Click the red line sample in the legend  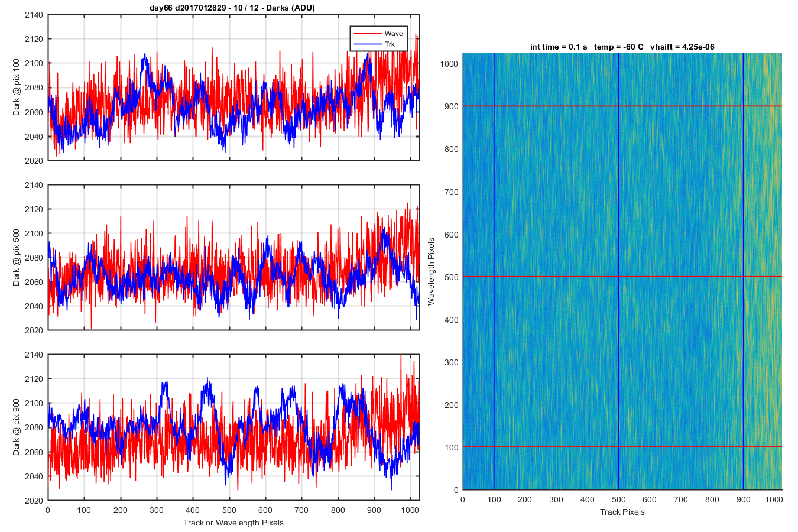pyautogui.click(x=367, y=34)
